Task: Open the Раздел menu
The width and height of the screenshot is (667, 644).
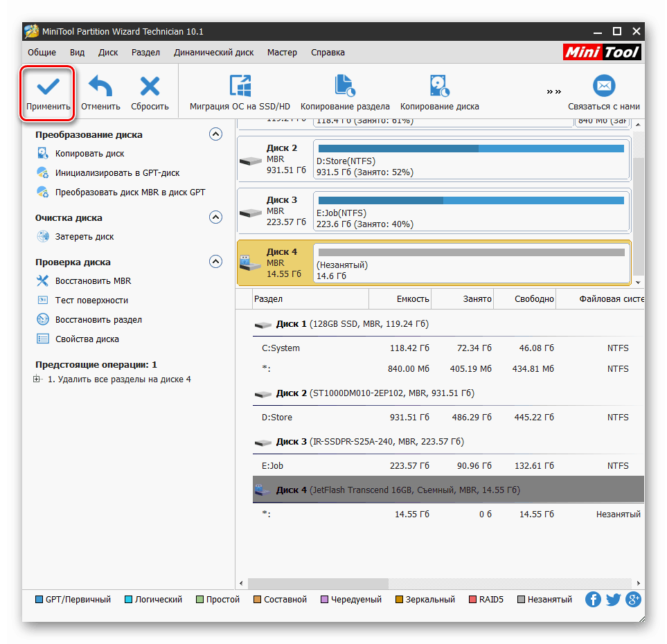Action: (x=145, y=53)
